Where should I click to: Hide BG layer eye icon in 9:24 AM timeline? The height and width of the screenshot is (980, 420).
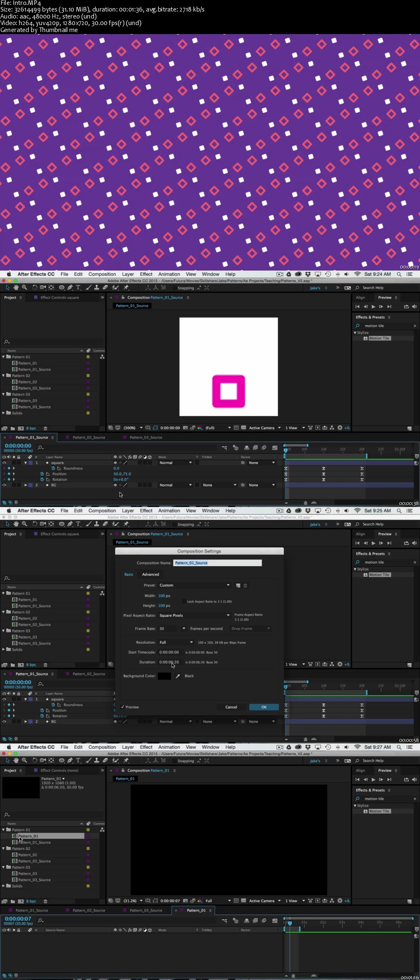coord(4,485)
